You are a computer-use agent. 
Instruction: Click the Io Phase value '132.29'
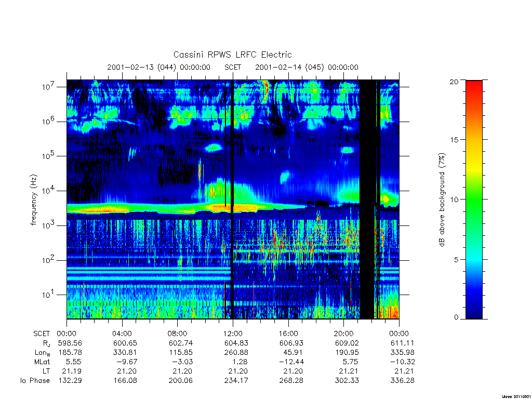click(70, 381)
